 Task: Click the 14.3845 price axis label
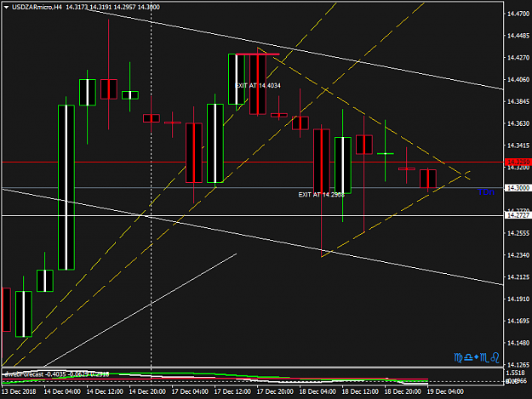pyautogui.click(x=518, y=101)
